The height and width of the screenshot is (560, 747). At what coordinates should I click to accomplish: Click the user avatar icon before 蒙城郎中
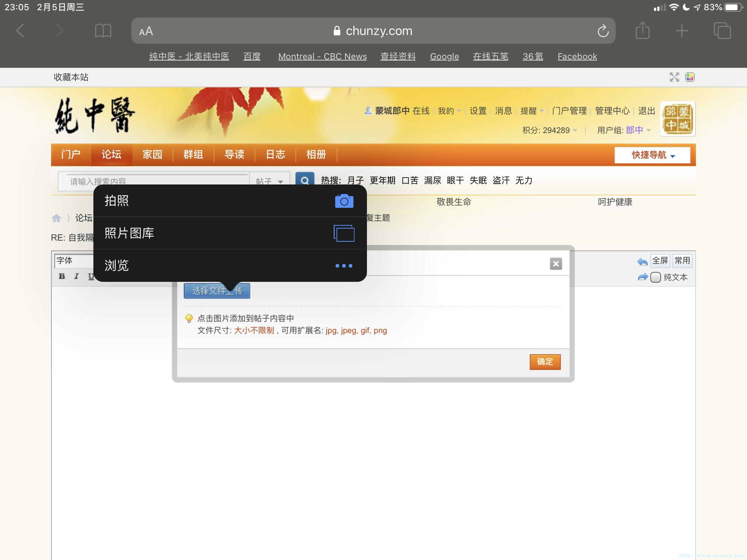tap(368, 111)
